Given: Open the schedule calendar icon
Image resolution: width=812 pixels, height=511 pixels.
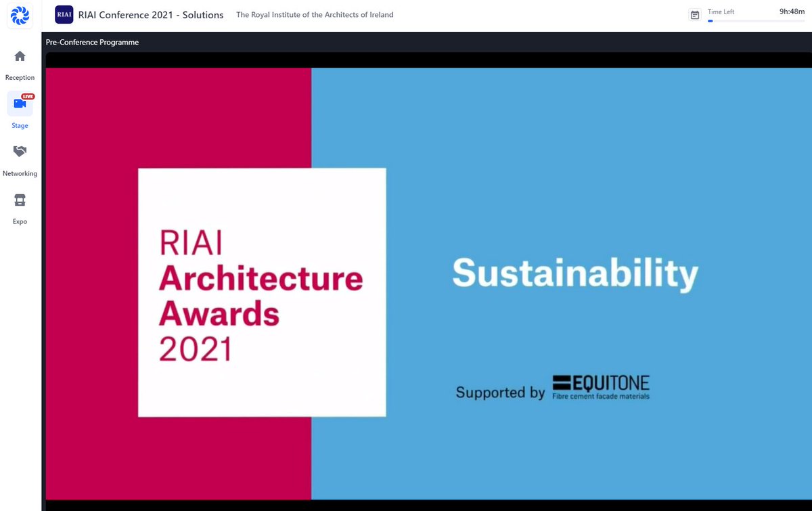Looking at the screenshot, I should pos(694,15).
